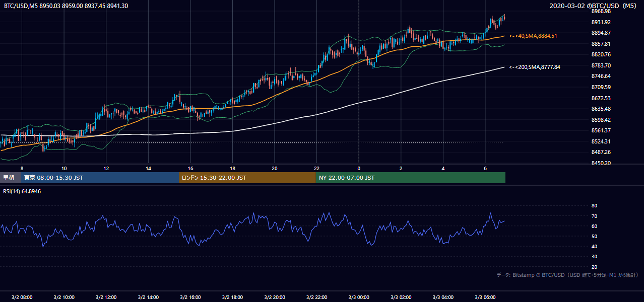This screenshot has height=302, width=644.
Task: Click the bottom time label 3/2 16:00
Action: click(190, 297)
